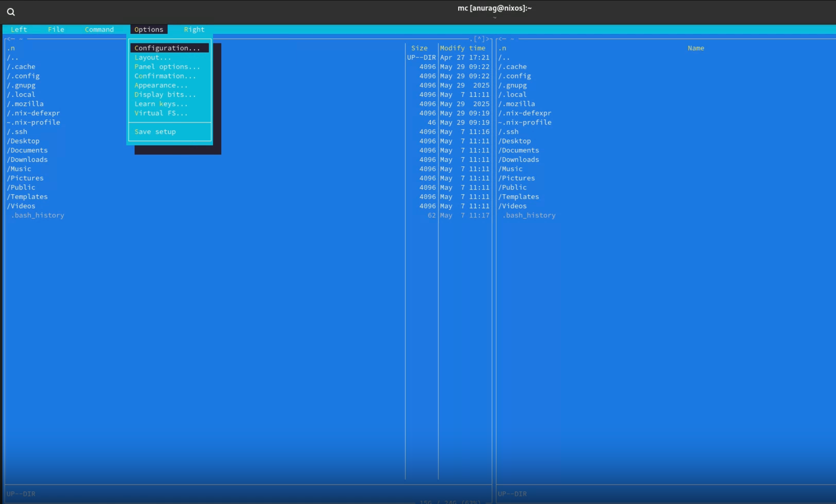The image size is (836, 504).
Task: Click the search magnifier icon in the title bar
Action: coord(11,12)
